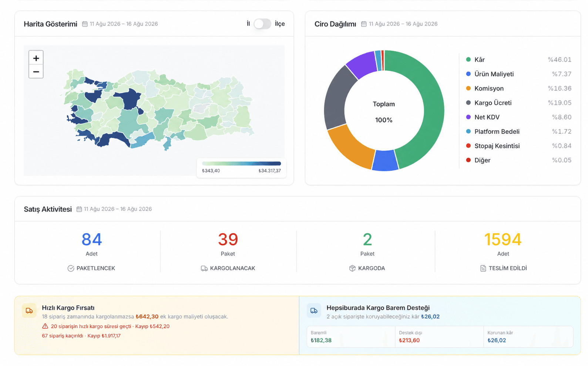
Task: Click the Diğer legend dot
Action: (468, 160)
